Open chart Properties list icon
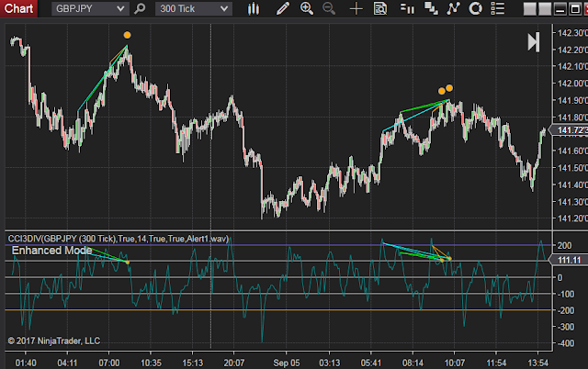The height and width of the screenshot is (369, 588). pos(498,8)
